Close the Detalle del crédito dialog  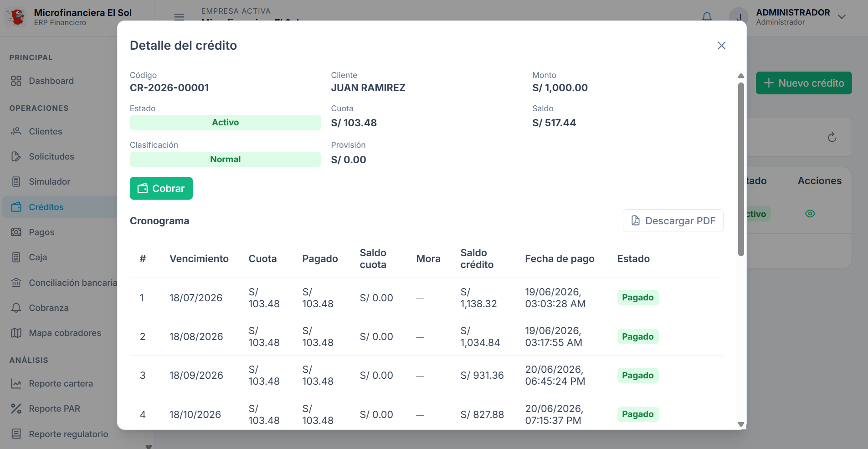click(x=721, y=46)
